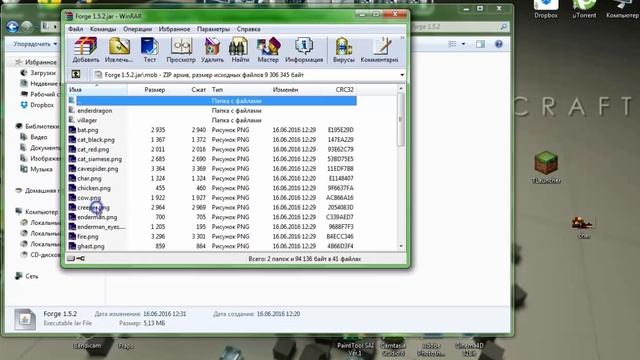
Task: Sort the list by the Сжат column header
Action: (198, 89)
